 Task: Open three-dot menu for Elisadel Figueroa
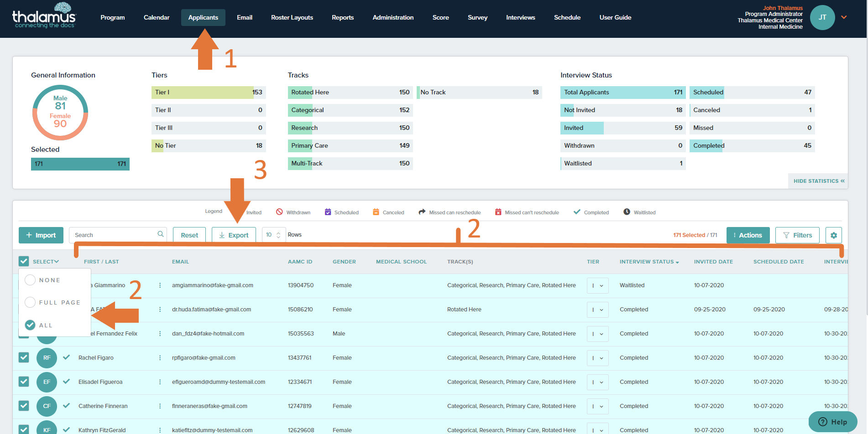[x=160, y=382]
